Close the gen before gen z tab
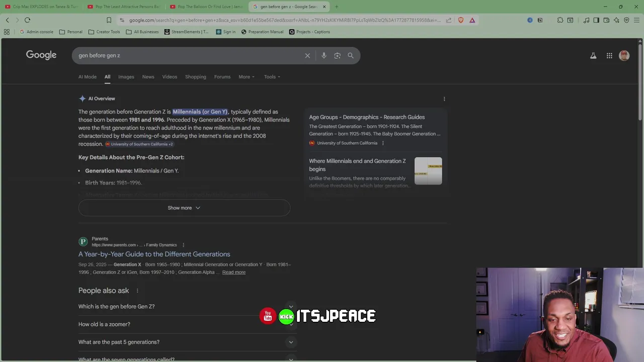 [324, 7]
